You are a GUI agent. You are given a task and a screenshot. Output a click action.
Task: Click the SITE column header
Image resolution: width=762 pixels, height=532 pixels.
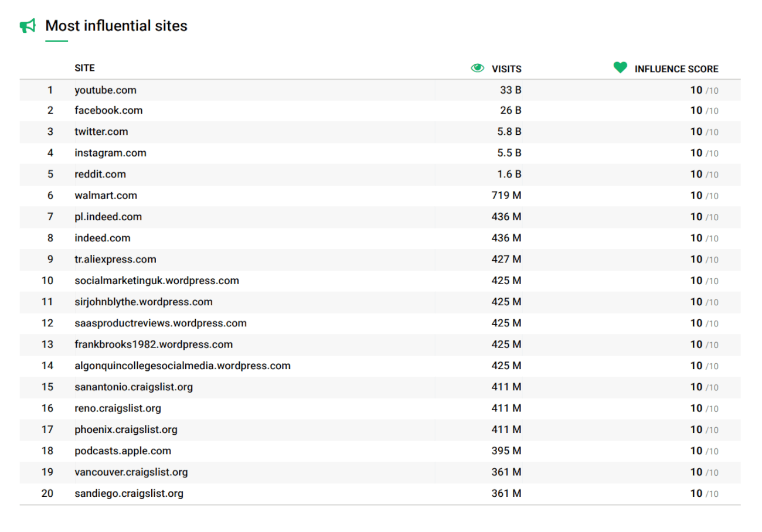coord(84,69)
